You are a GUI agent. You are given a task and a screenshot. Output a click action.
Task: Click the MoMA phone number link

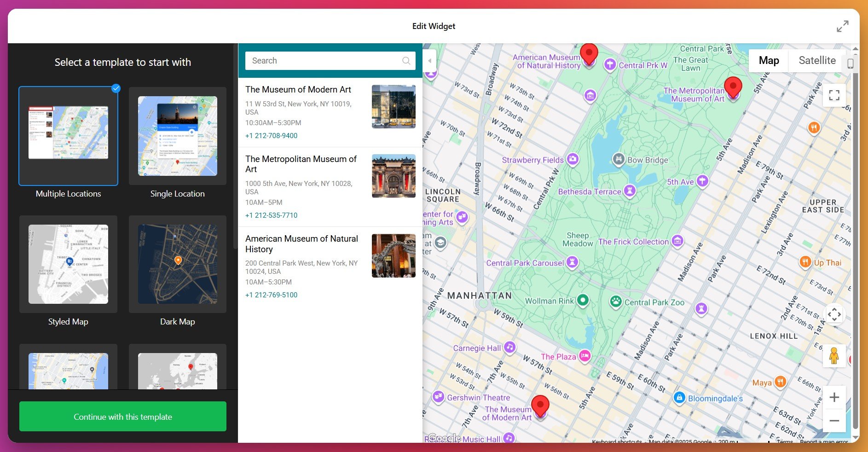(x=271, y=135)
